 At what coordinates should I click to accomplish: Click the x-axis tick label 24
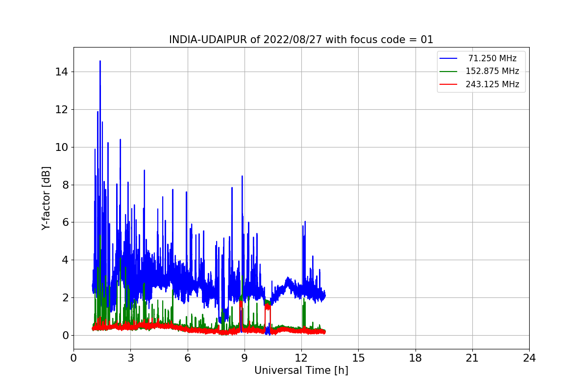(x=529, y=358)
